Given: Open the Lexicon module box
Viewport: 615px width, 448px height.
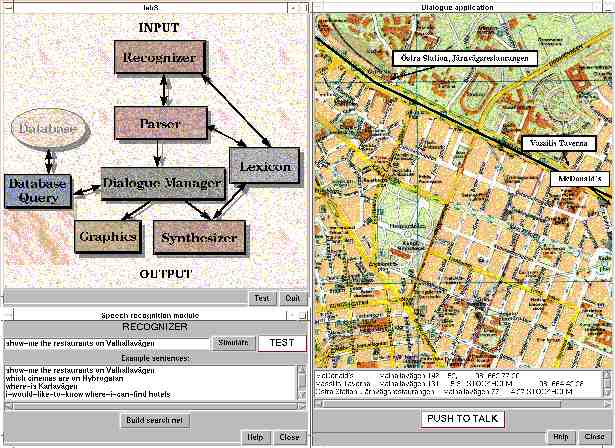Looking at the screenshot, I should pos(264,166).
